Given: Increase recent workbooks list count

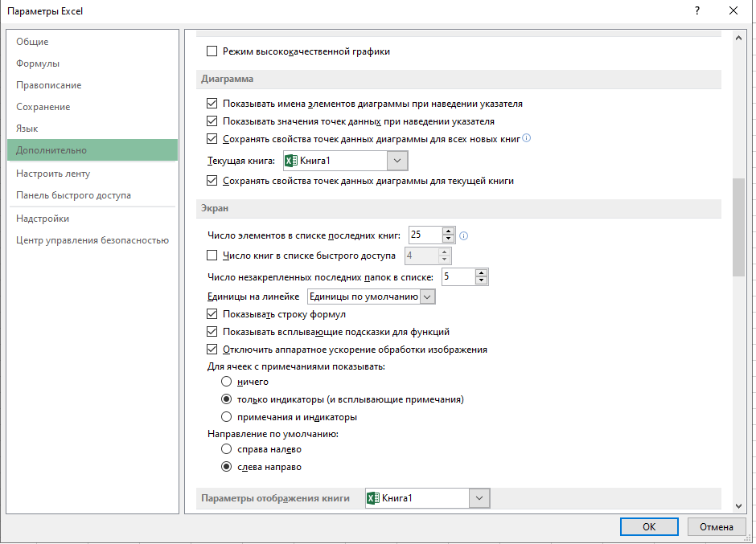Looking at the screenshot, I should (449, 231).
